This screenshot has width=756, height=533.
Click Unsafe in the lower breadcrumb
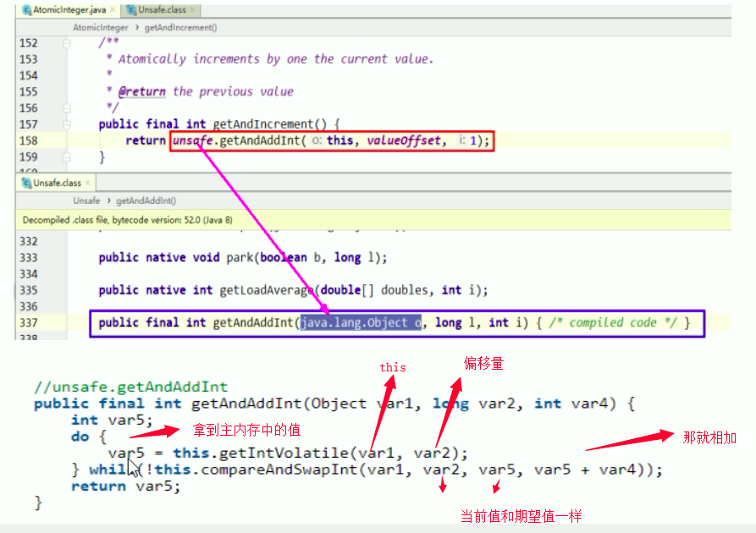(x=86, y=201)
